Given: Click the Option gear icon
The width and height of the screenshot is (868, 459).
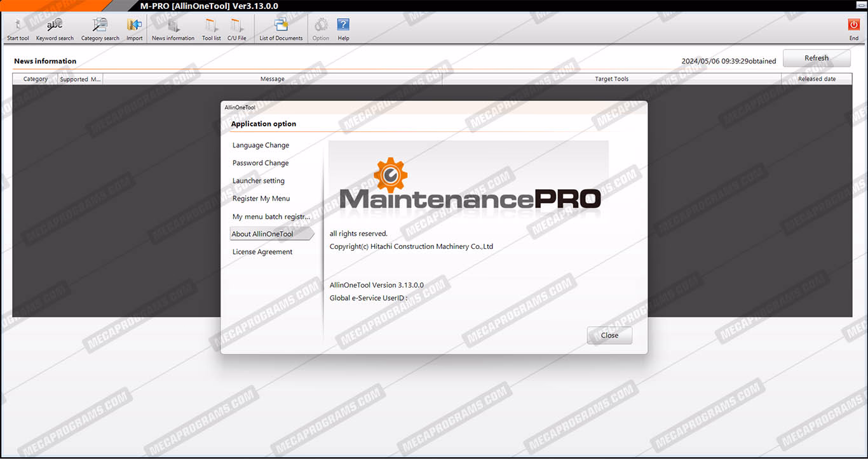Looking at the screenshot, I should click(321, 25).
